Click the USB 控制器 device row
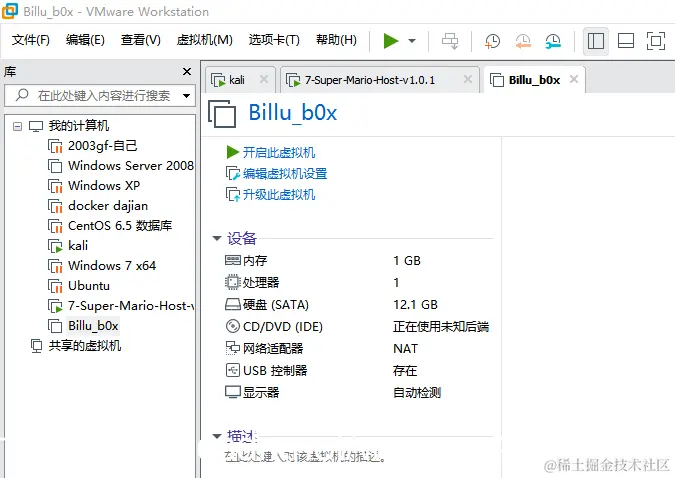Image resolution: width=675 pixels, height=478 pixels. coord(358,370)
